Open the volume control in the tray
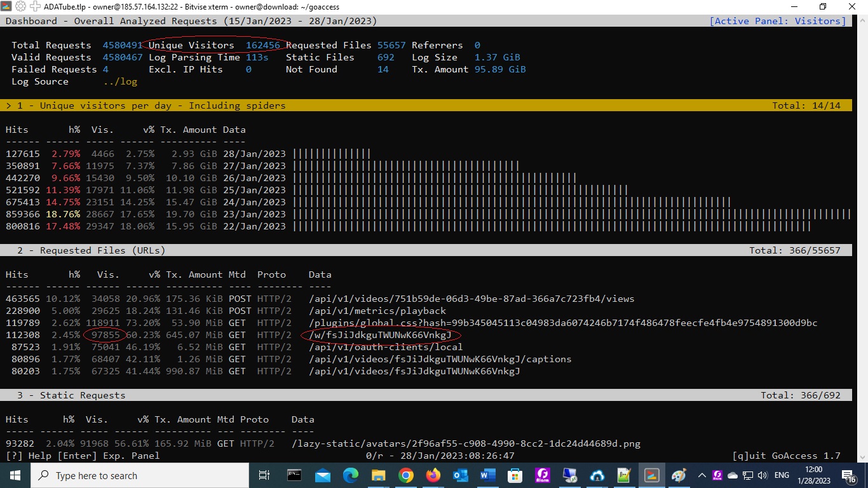 763,475
